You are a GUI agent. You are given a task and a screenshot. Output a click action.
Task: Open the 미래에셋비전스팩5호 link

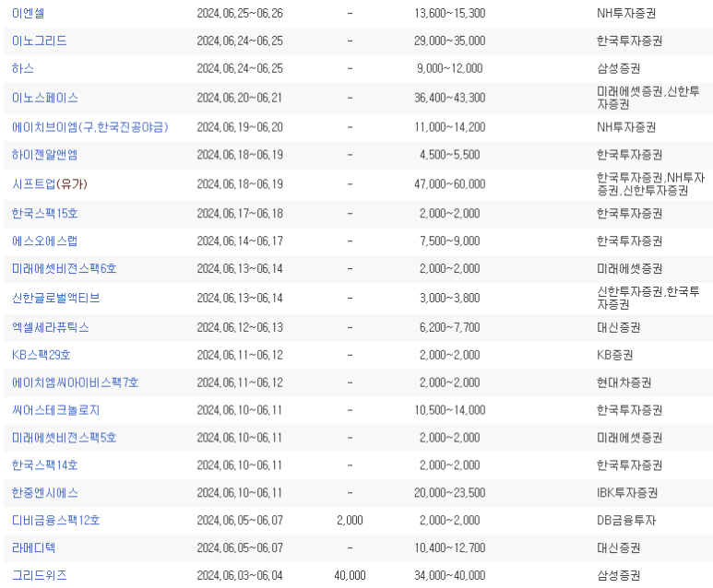65,438
